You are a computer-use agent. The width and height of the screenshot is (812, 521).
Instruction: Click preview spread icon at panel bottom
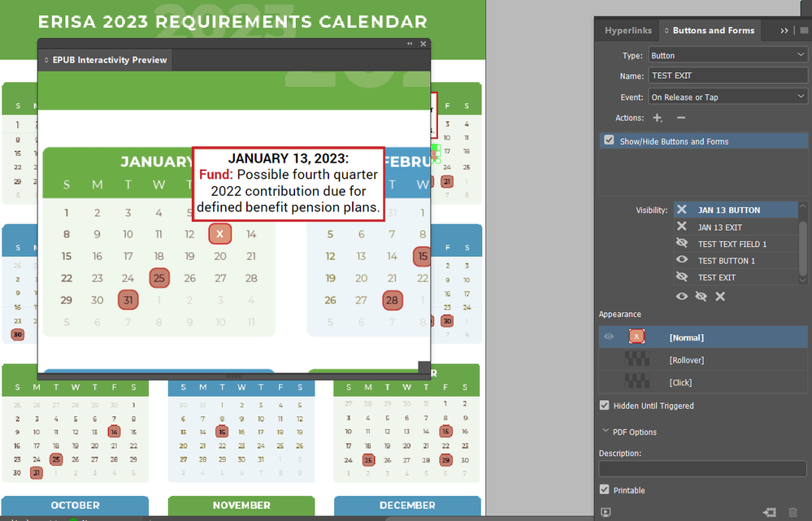coord(606,512)
